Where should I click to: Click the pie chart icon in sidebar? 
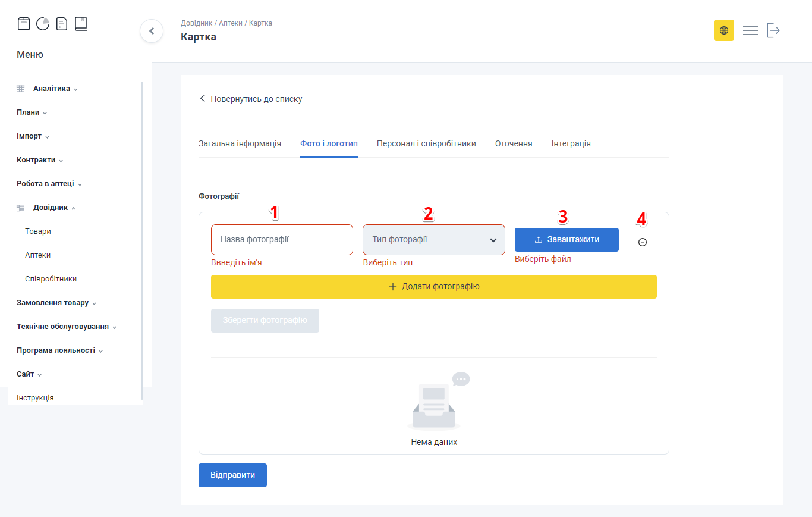(43, 24)
